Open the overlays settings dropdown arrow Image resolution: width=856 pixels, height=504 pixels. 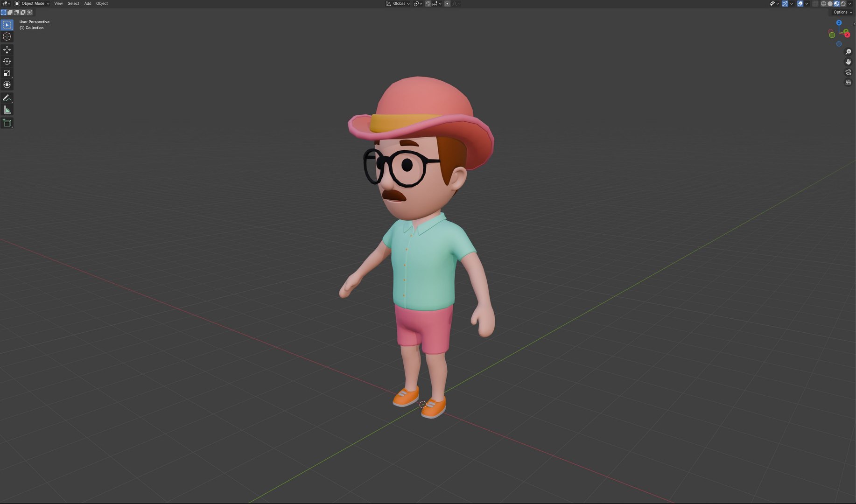(807, 4)
